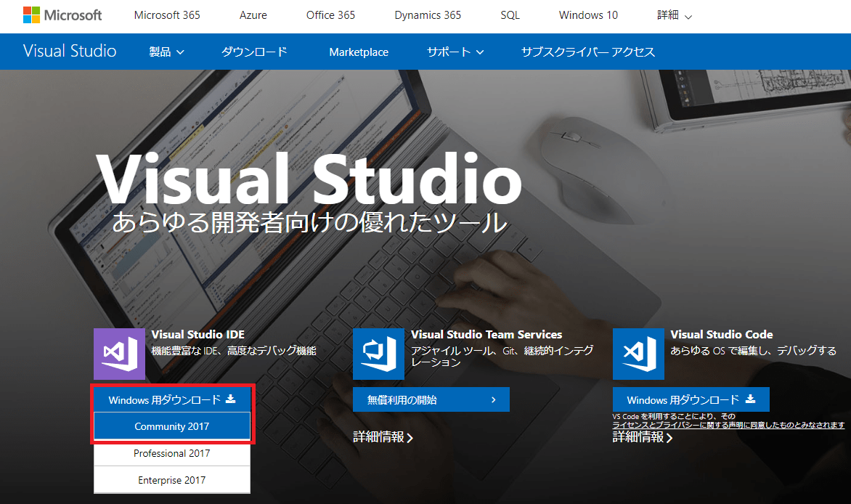Click Windows 用ダウンロード under Visual Studio Code
Viewport: 851px width, 504px height.
click(x=691, y=399)
